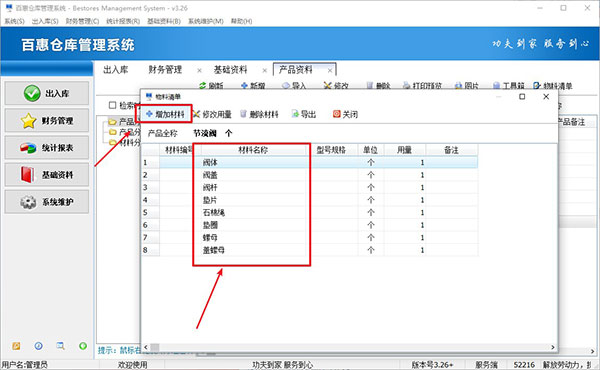Select the 垫片 material row
Screen dimensions: 600x370
pos(310,200)
